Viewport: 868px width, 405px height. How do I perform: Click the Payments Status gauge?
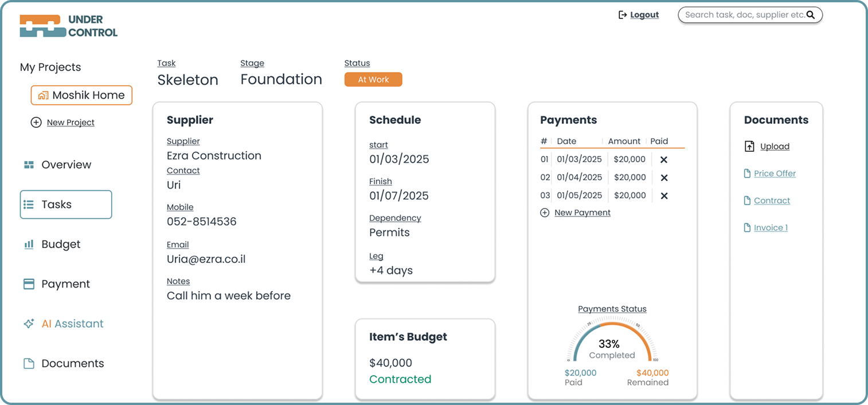point(612,342)
